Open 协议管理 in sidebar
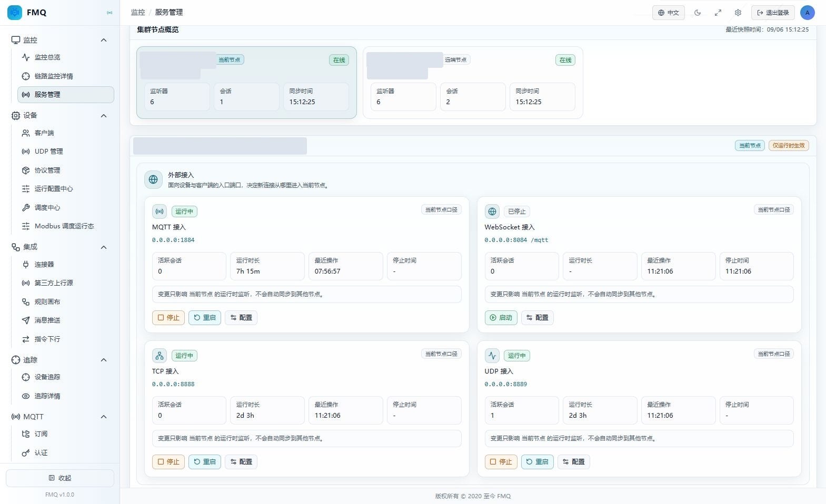This screenshot has width=826, height=504. 66,170
